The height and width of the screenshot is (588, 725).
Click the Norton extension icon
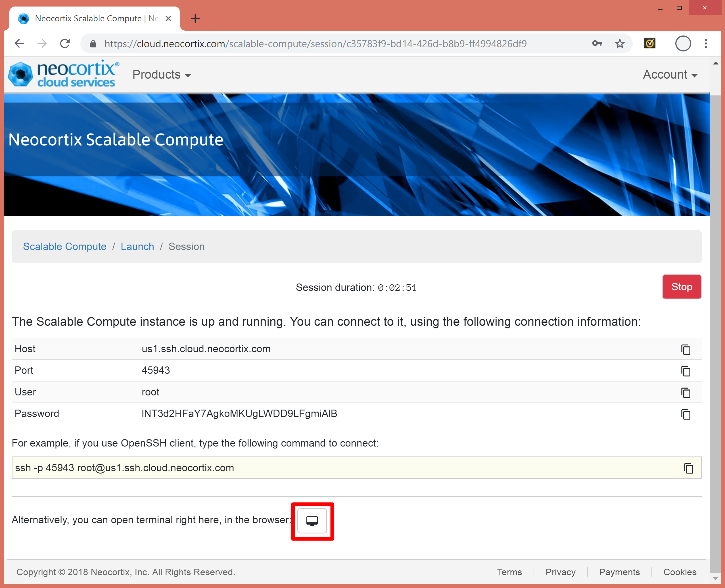pyautogui.click(x=649, y=44)
